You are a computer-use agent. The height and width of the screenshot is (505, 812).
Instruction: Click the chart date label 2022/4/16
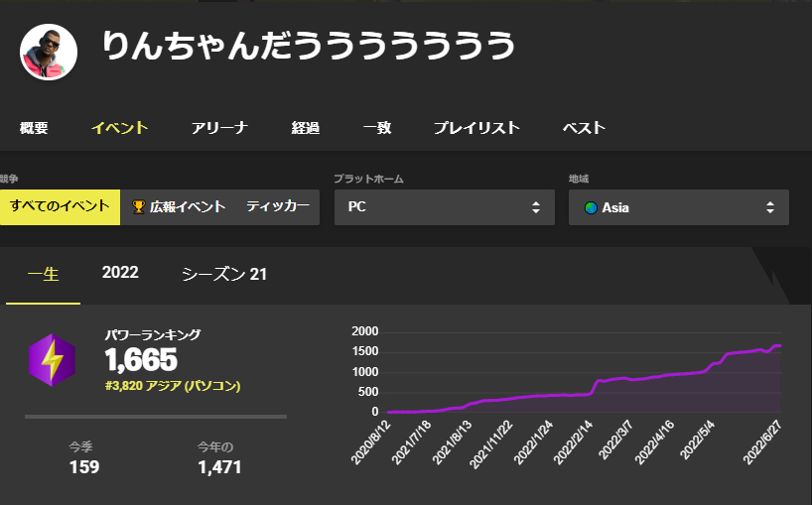(654, 442)
